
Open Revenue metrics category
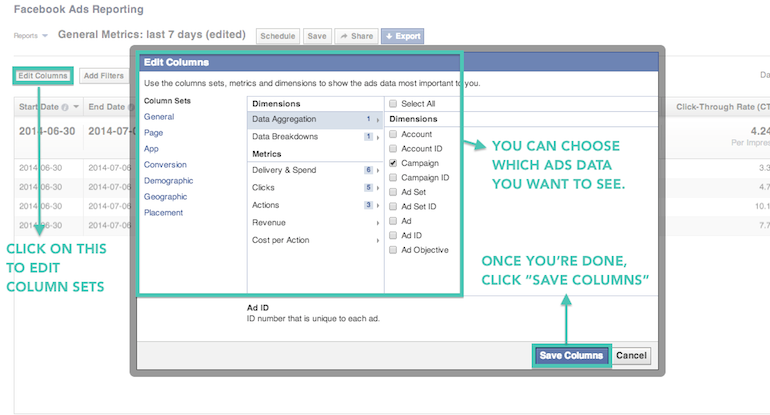pyautogui.click(x=315, y=222)
